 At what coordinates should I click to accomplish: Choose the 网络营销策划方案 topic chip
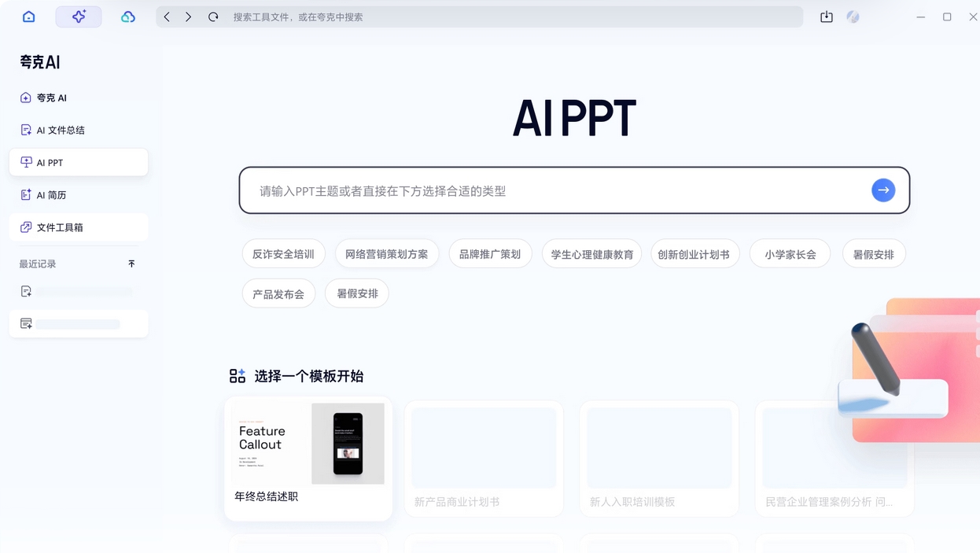click(387, 253)
